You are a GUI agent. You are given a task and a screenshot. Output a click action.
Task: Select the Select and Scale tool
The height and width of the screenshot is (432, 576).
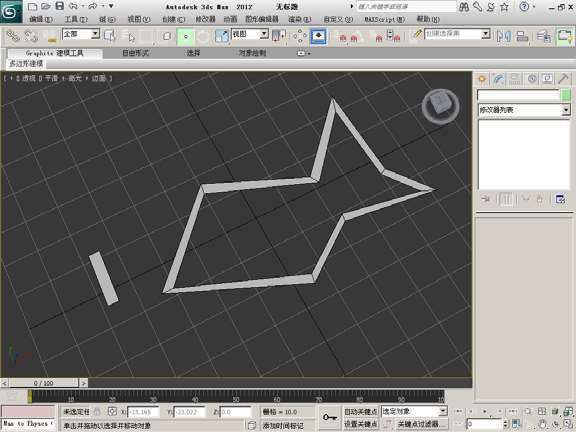[x=222, y=36]
